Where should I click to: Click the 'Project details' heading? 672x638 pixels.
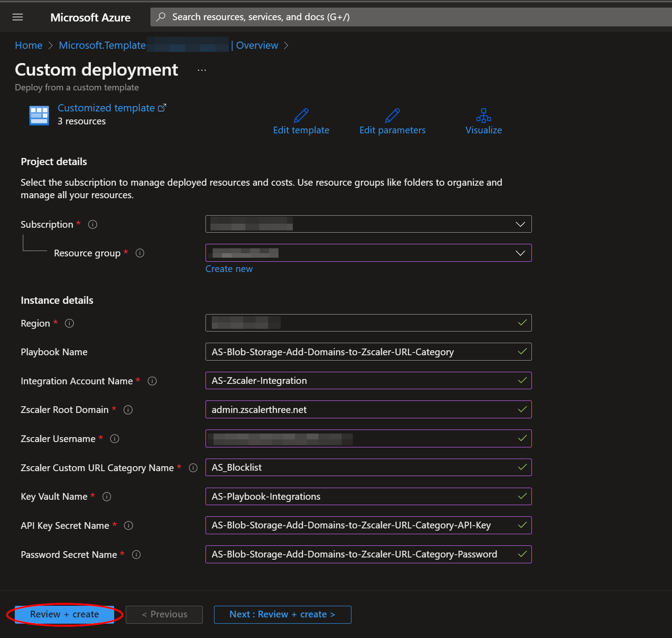point(54,162)
